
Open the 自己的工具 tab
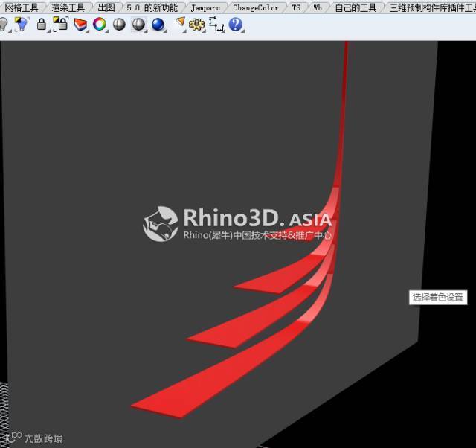coord(356,7)
